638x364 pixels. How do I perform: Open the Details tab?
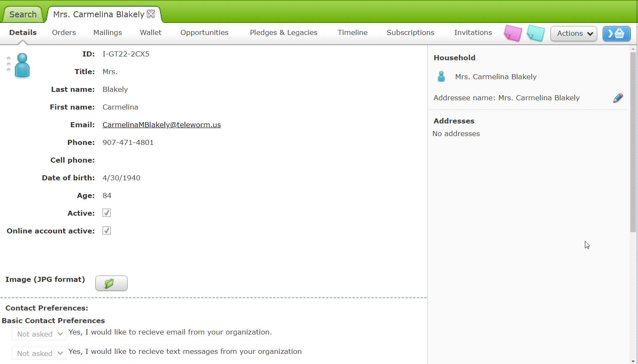(23, 32)
